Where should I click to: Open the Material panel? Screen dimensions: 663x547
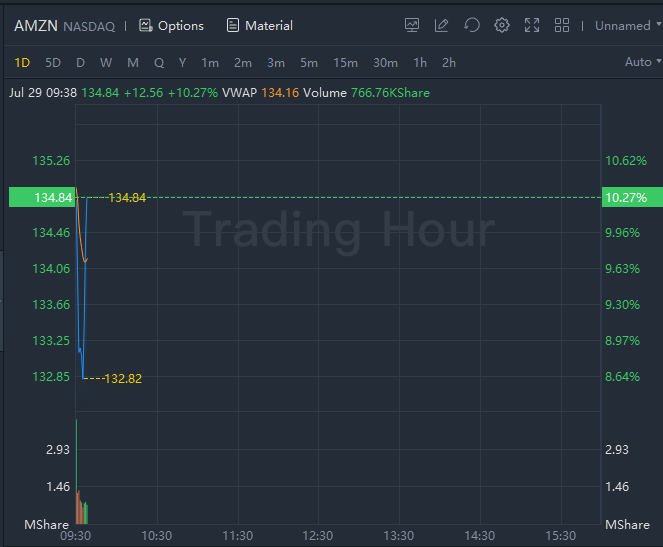(x=260, y=26)
